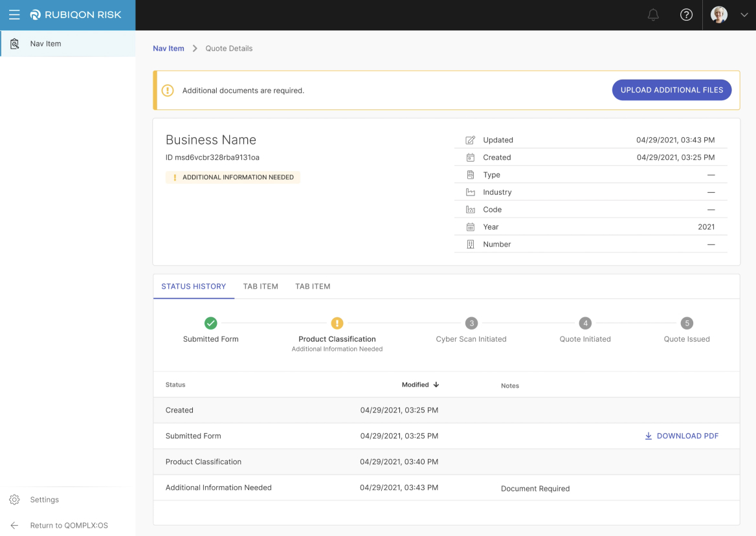This screenshot has height=536, width=756.
Task: Click step 5 Quote Issued circle
Action: tap(687, 323)
